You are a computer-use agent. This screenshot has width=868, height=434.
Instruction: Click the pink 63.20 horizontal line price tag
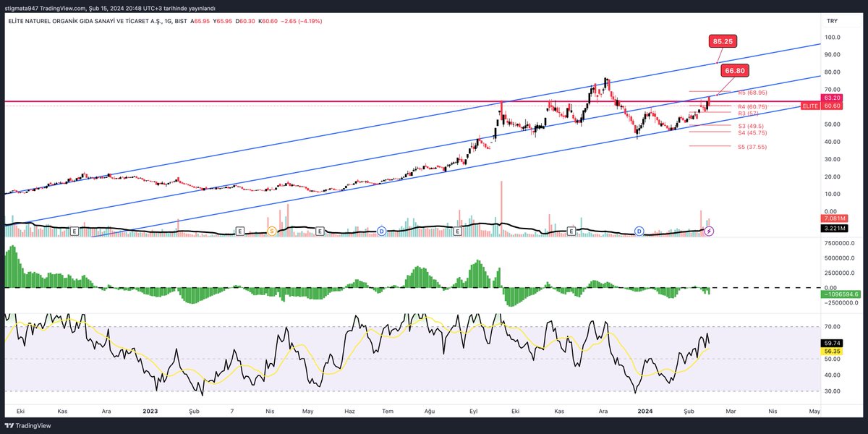(x=831, y=98)
